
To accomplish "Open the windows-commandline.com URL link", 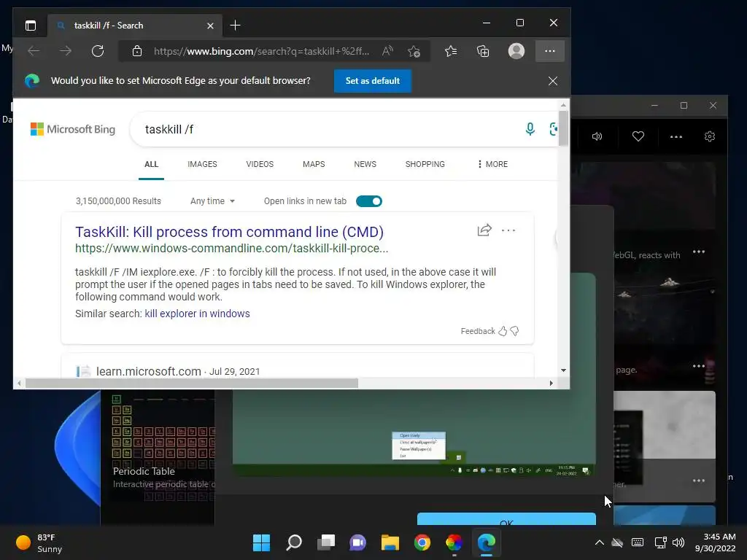I will pos(231,248).
